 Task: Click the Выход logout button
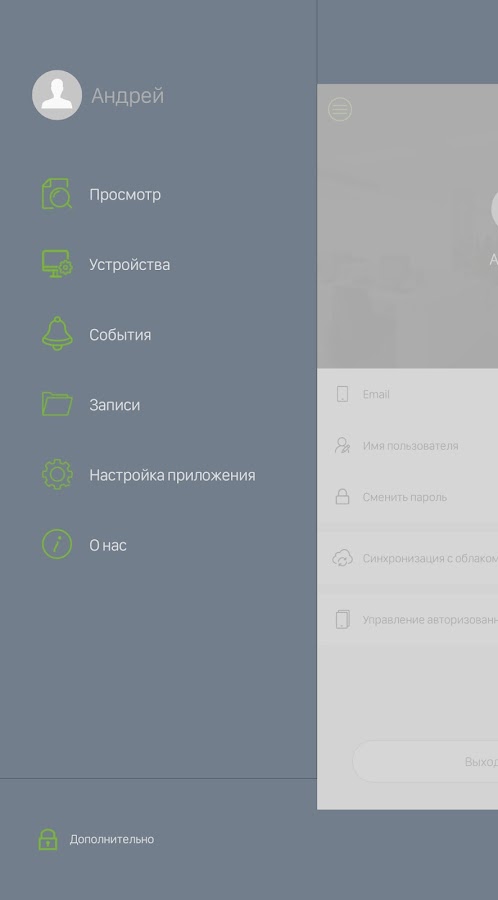(x=425, y=762)
